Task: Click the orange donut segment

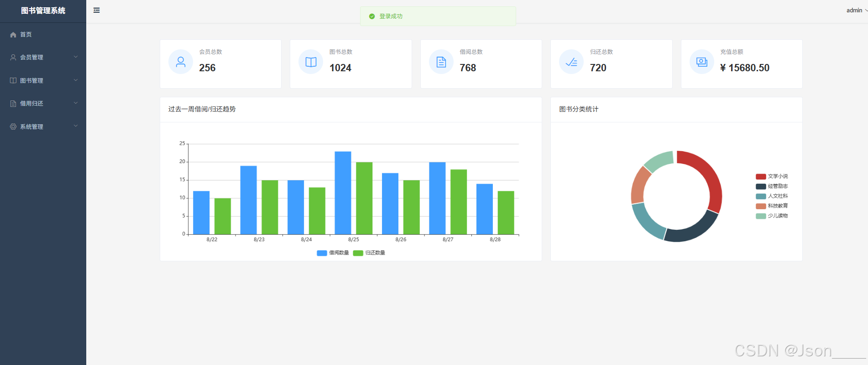Action: (639, 185)
